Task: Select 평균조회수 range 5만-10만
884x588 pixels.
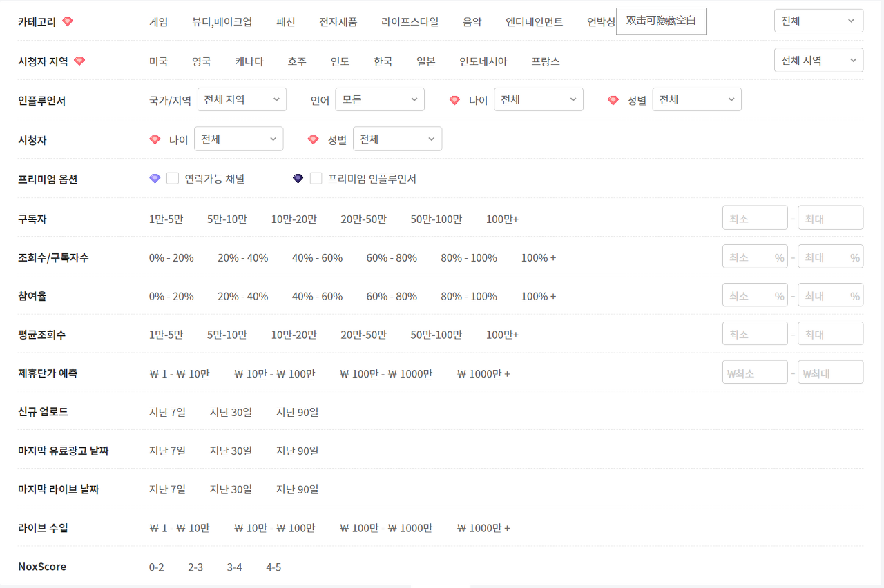Action: (x=227, y=335)
